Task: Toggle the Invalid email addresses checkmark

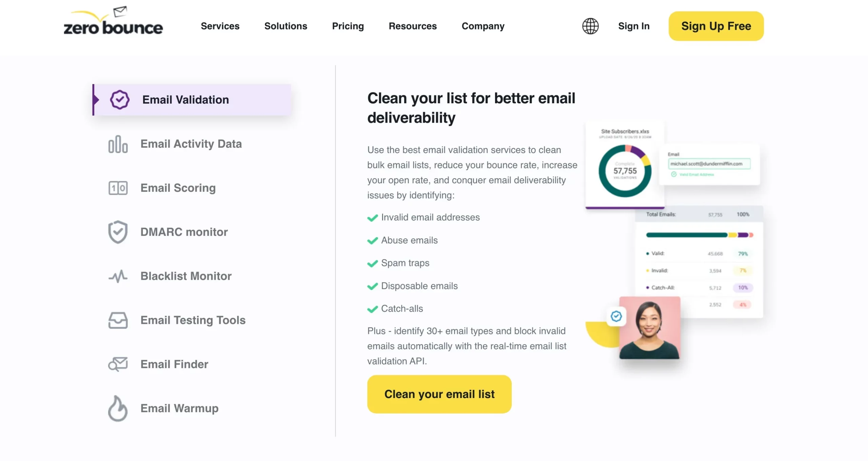Action: (373, 217)
